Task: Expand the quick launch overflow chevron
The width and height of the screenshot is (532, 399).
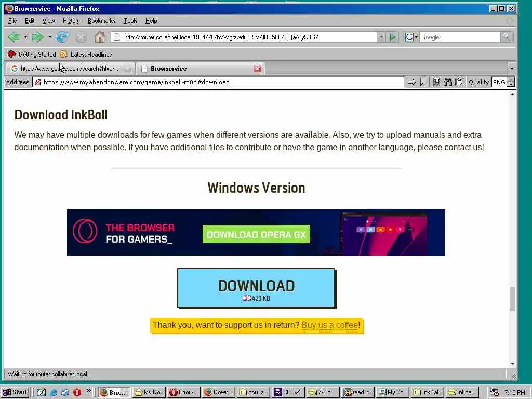Action: click(88, 391)
